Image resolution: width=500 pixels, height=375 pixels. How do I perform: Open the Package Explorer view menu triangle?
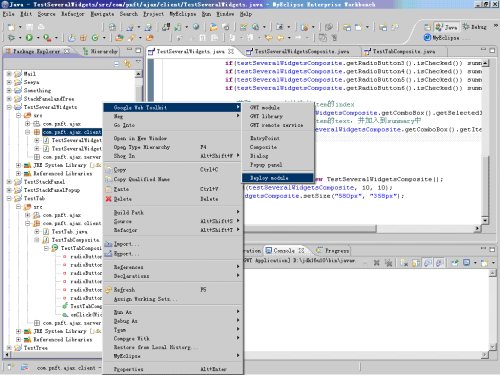[138, 62]
